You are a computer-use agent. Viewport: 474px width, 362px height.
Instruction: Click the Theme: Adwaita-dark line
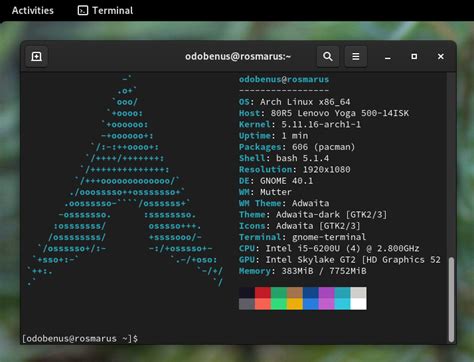point(313,215)
